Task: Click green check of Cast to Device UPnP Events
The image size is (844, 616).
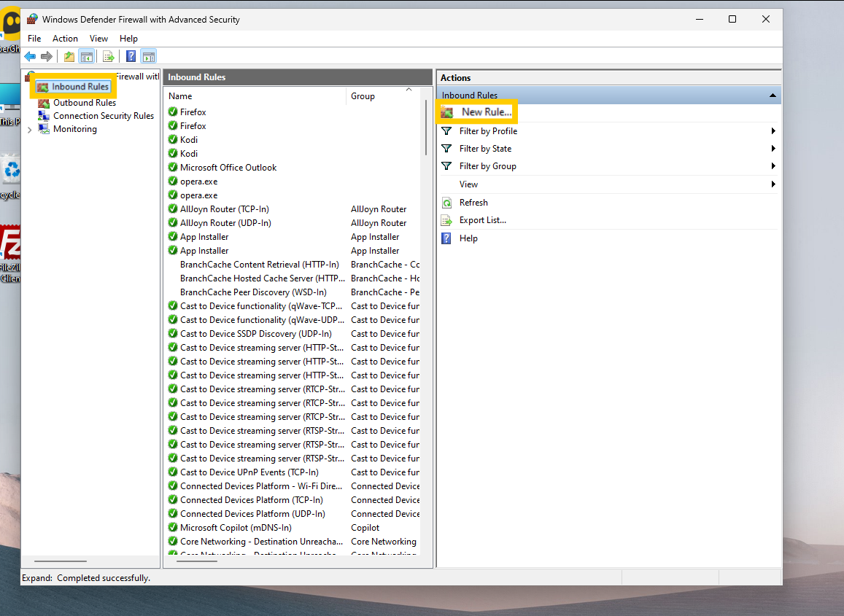Action: coord(173,472)
